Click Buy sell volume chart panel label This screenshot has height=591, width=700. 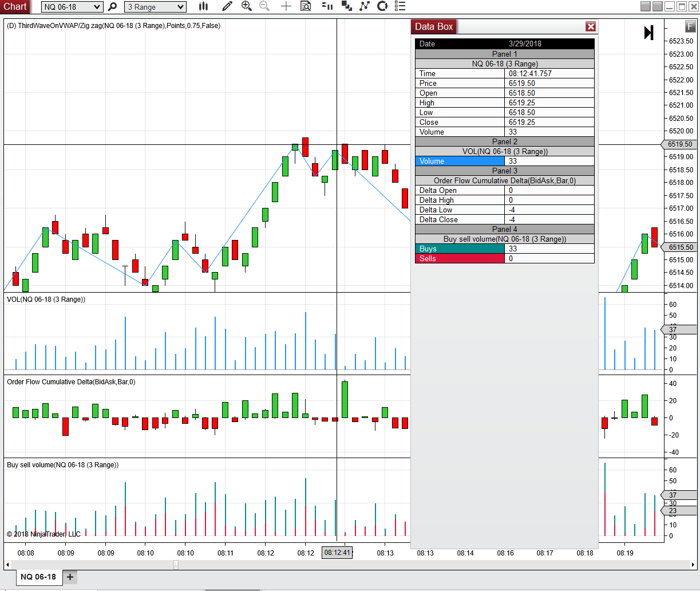click(63, 464)
